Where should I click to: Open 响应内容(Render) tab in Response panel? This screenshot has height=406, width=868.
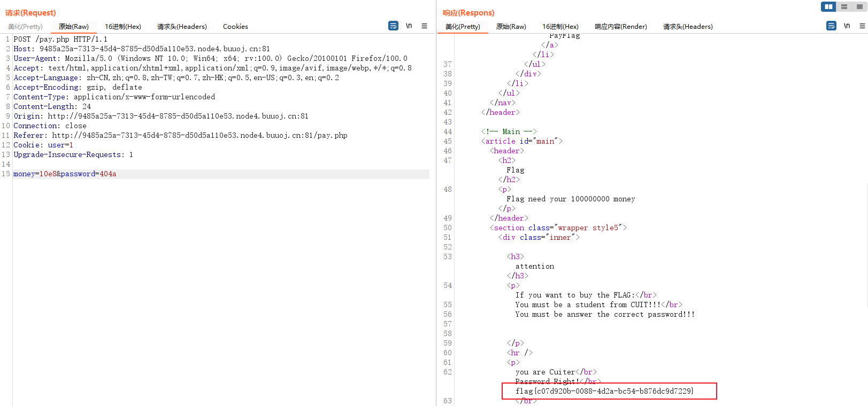[x=621, y=27]
